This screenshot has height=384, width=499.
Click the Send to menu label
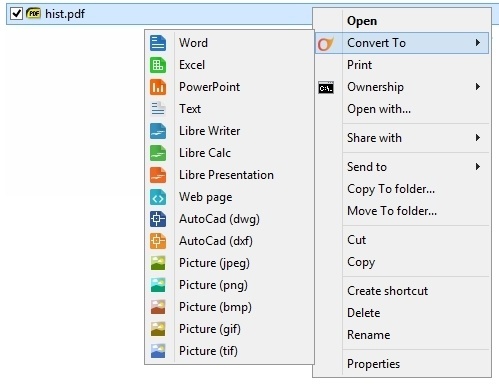click(x=367, y=166)
